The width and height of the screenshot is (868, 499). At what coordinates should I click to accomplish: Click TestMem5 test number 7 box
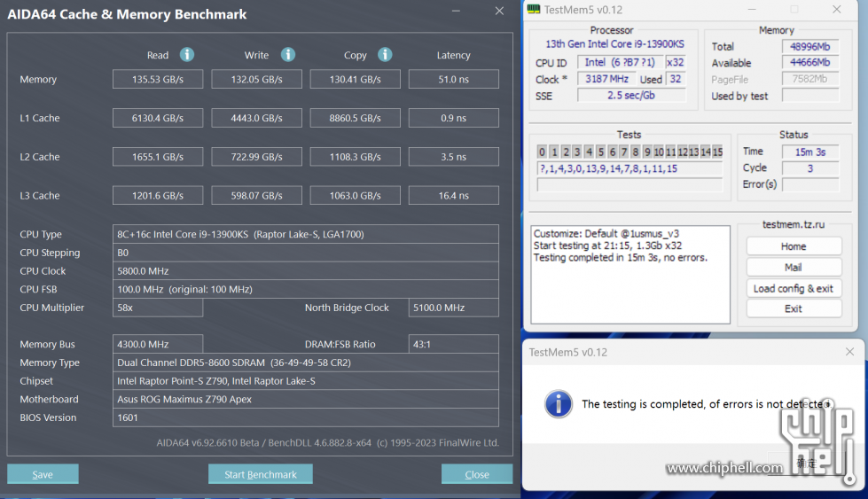point(624,152)
